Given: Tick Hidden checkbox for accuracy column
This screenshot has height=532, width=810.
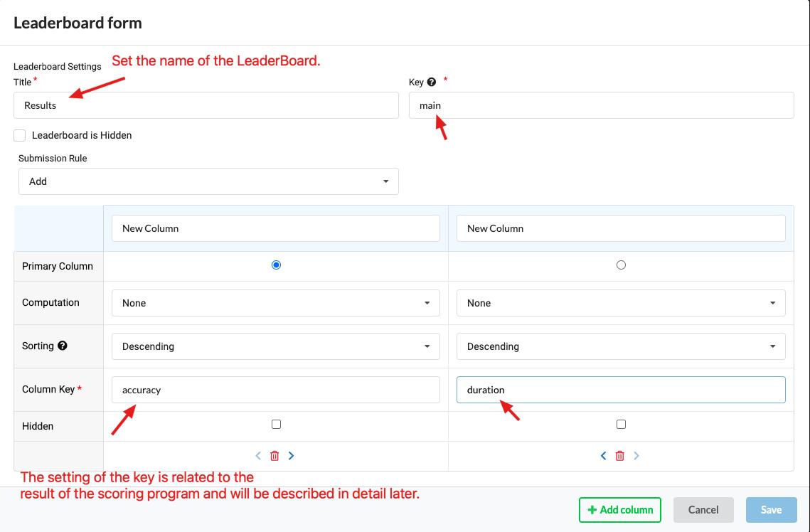Looking at the screenshot, I should (x=276, y=425).
